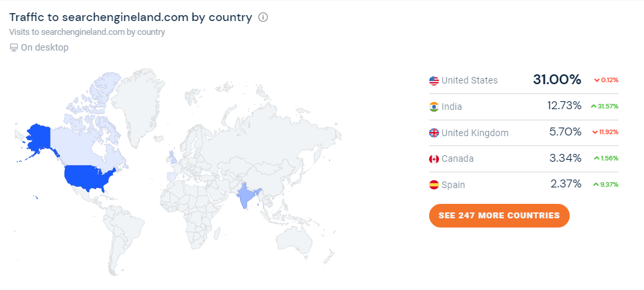Select the India country label
The height and width of the screenshot is (290, 644).
(452, 107)
